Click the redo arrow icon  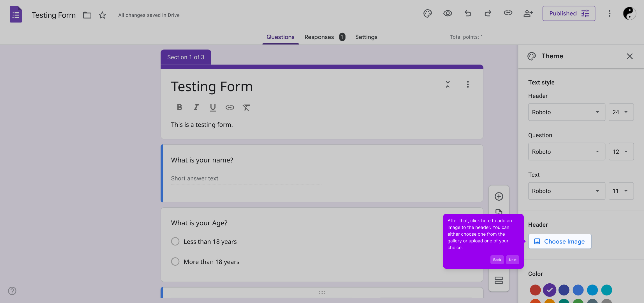(488, 13)
